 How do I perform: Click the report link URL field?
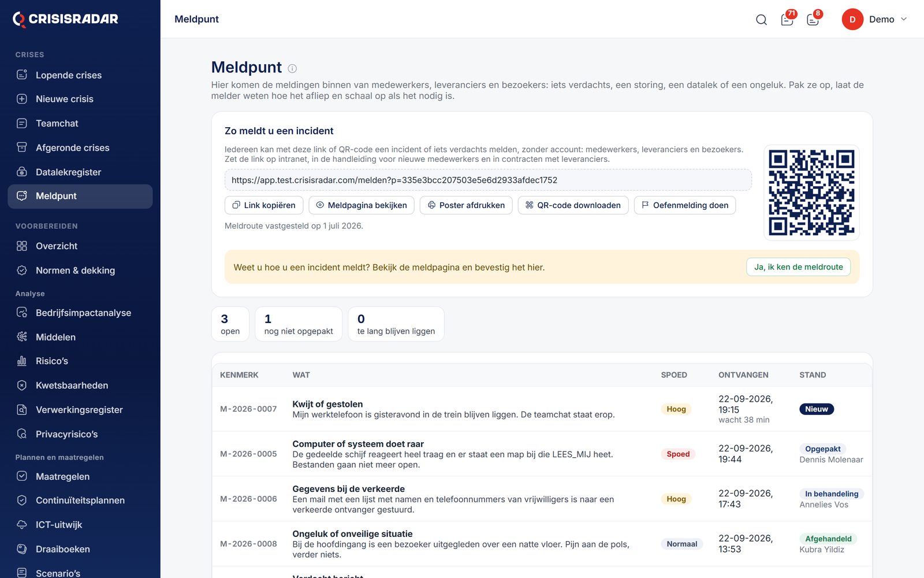coord(488,180)
